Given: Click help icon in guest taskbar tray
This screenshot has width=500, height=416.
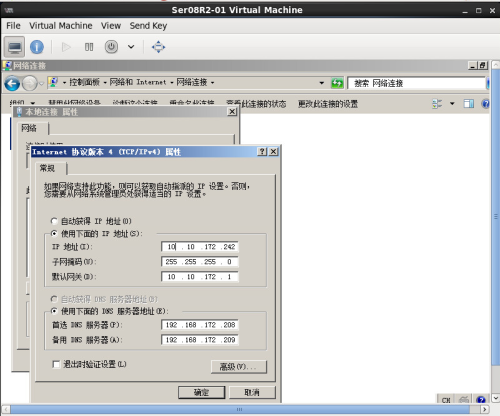Looking at the screenshot, I should click(481, 399).
